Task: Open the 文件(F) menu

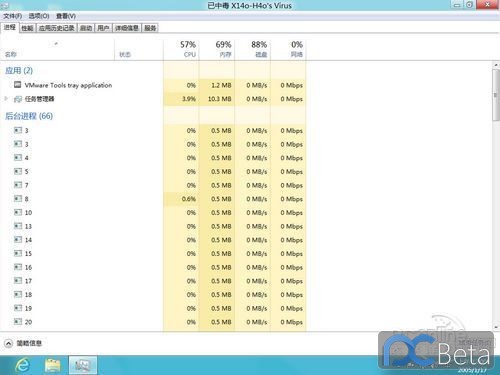Action: (13, 16)
